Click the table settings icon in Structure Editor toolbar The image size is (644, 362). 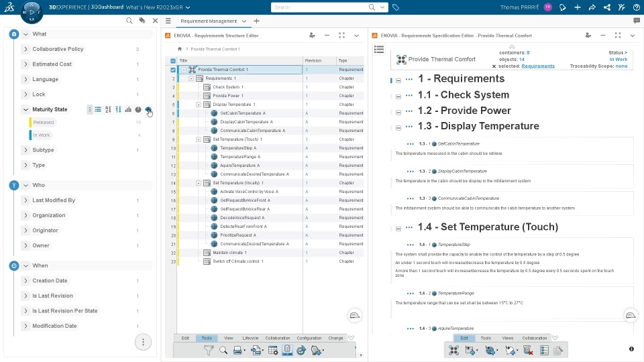click(x=273, y=350)
